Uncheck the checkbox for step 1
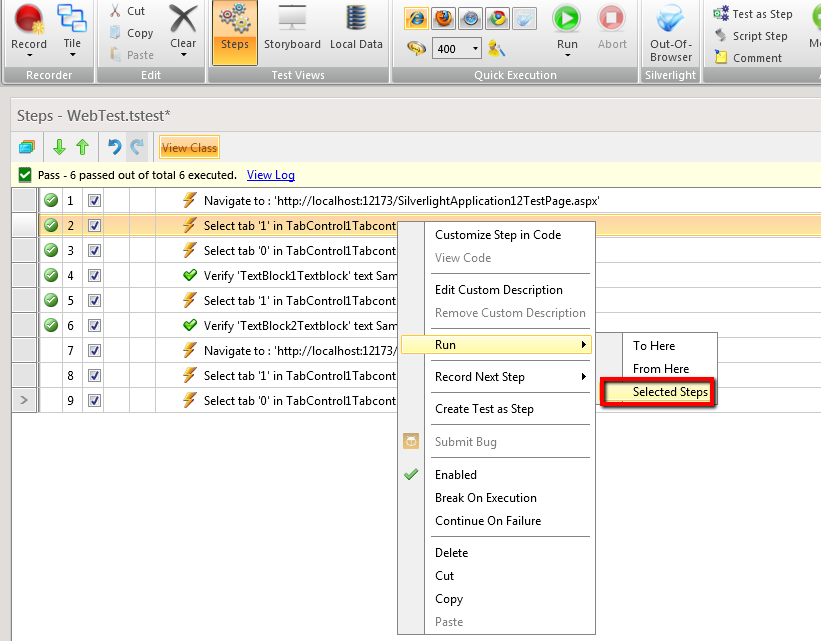This screenshot has height=641, width=821. (x=94, y=201)
